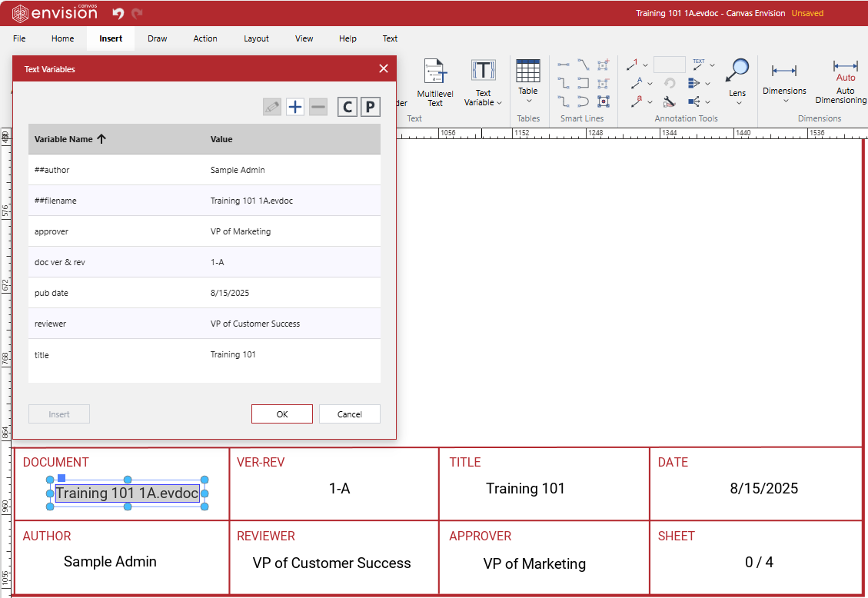Click the Insert button in the dialog

58,414
